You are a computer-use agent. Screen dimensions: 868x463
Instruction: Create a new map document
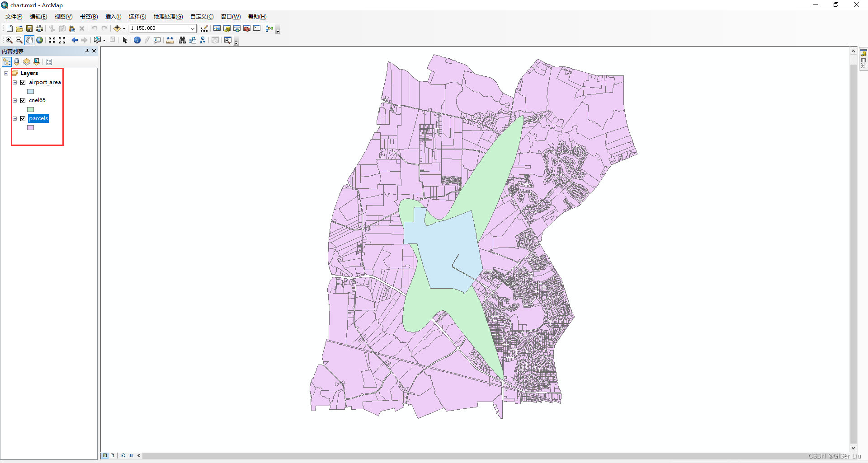coord(9,28)
